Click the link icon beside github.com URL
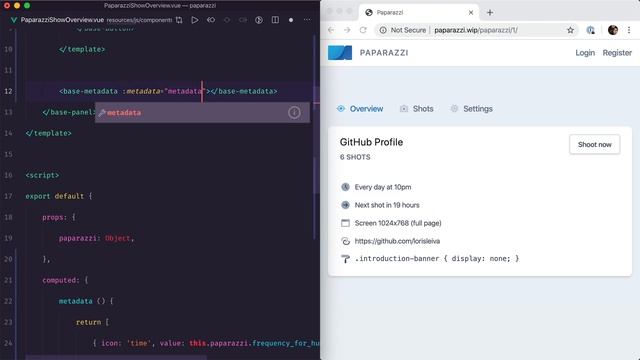The height and width of the screenshot is (360, 640). click(345, 241)
